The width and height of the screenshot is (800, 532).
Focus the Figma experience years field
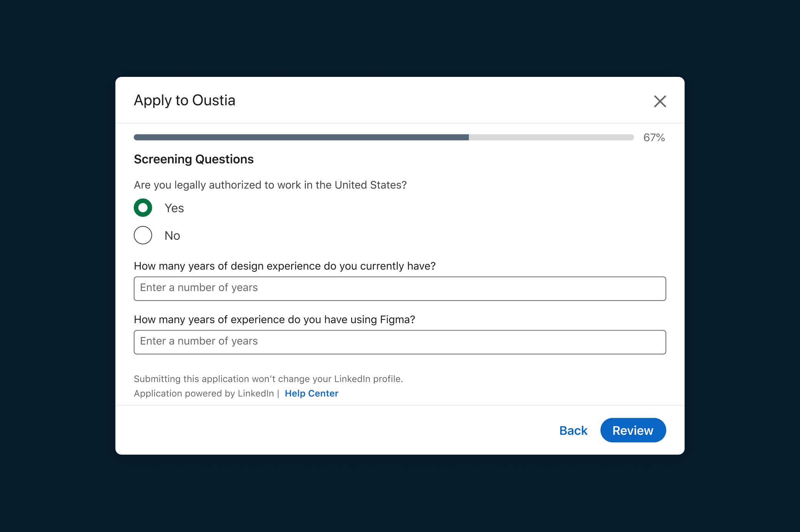(400, 342)
